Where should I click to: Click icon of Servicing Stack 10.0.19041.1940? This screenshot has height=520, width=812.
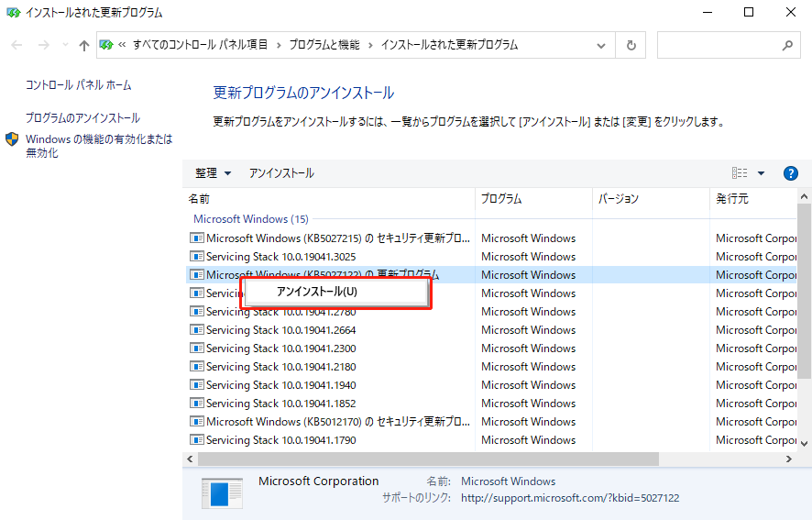tap(197, 385)
